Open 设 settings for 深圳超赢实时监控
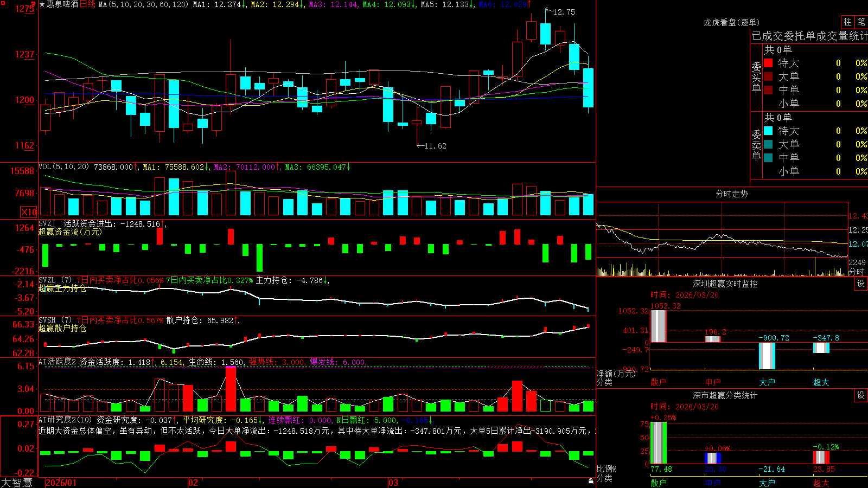The height and width of the screenshot is (488, 868). click(861, 284)
